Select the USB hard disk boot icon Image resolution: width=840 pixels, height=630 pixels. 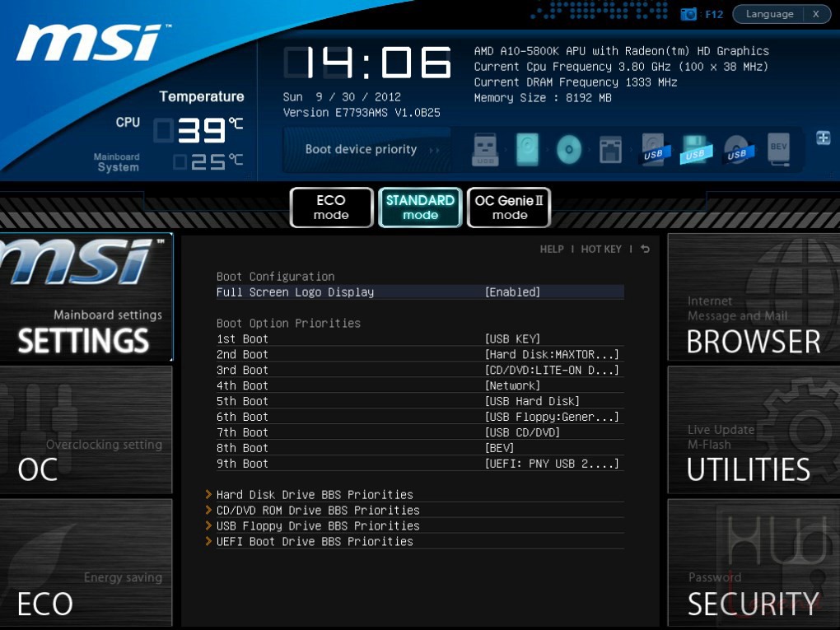[x=653, y=149]
